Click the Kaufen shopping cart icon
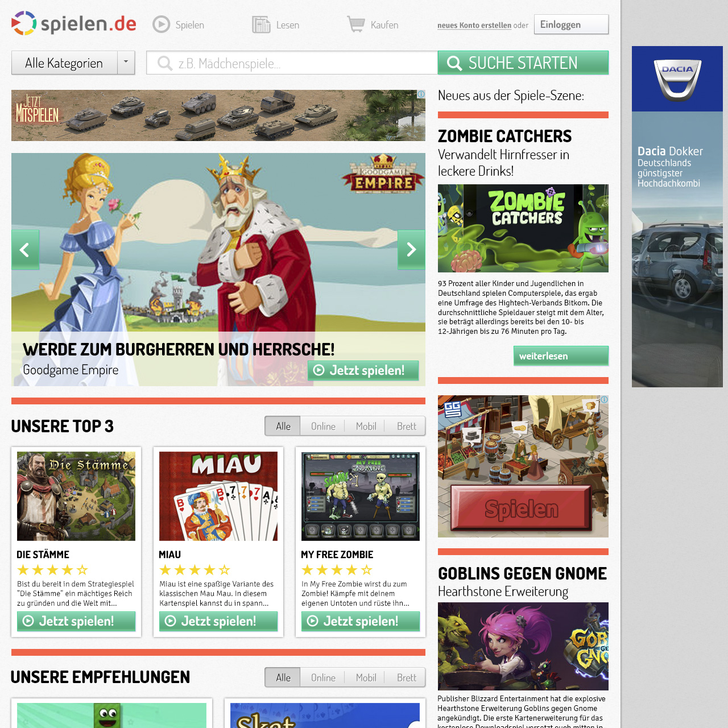This screenshot has width=728, height=728. click(356, 24)
